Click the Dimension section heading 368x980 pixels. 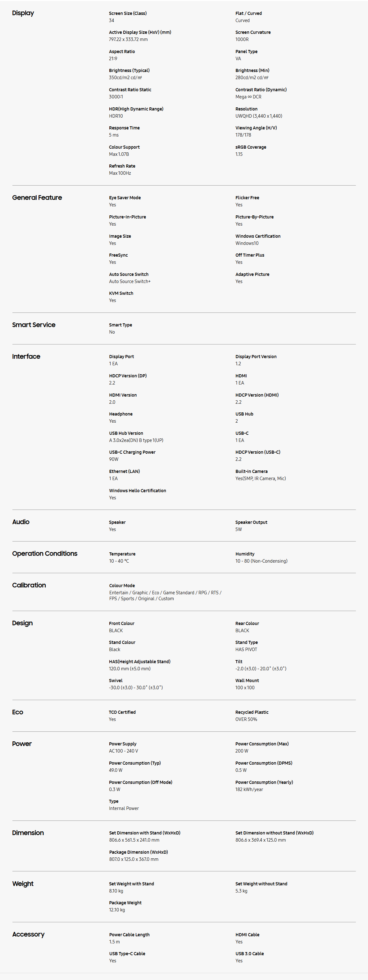[x=28, y=832]
